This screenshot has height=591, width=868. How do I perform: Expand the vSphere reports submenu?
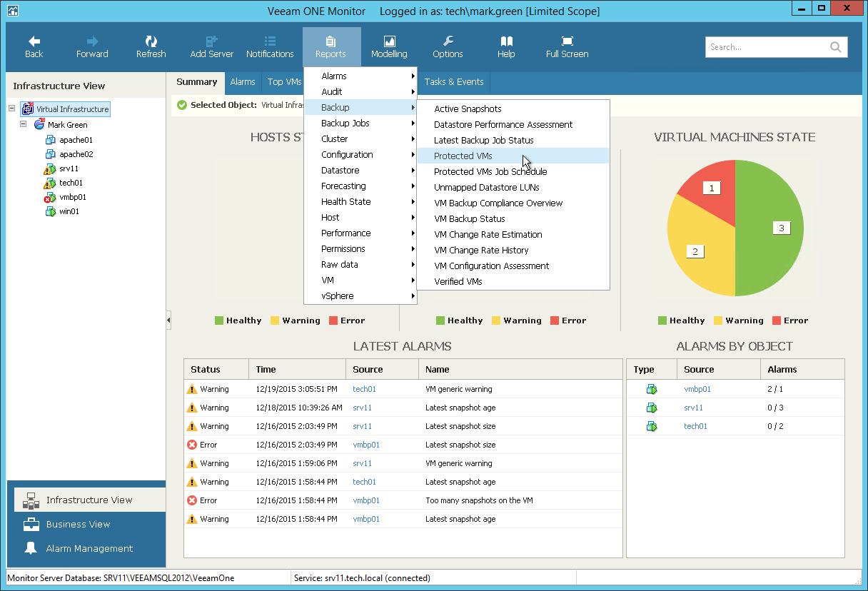(x=360, y=296)
